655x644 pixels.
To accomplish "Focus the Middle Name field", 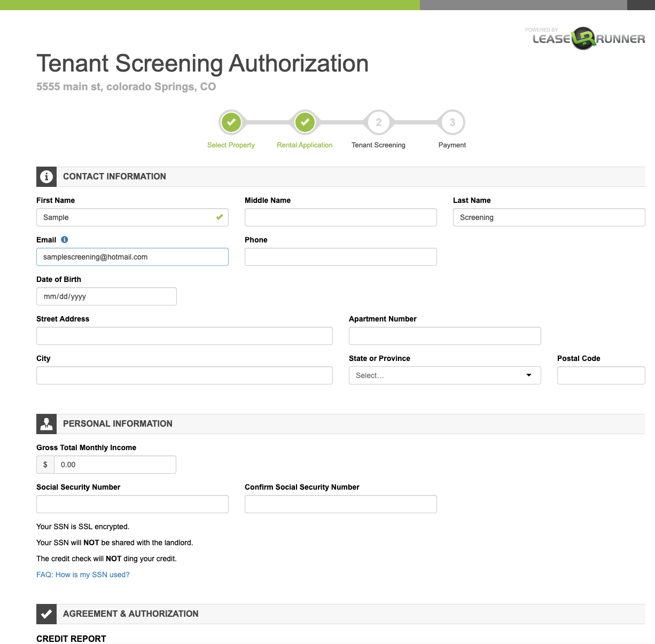I will 340,217.
